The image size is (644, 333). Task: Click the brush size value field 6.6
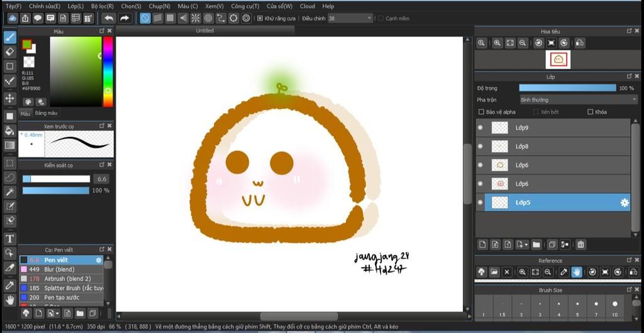tap(101, 179)
